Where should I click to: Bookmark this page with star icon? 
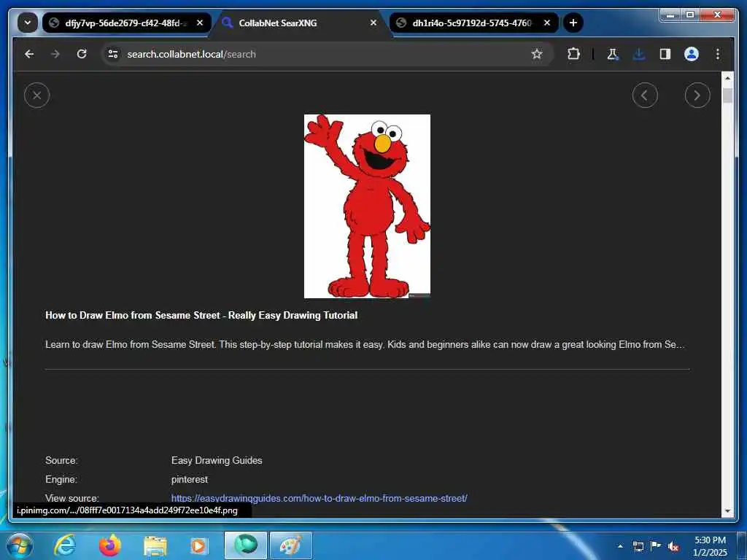click(x=536, y=54)
